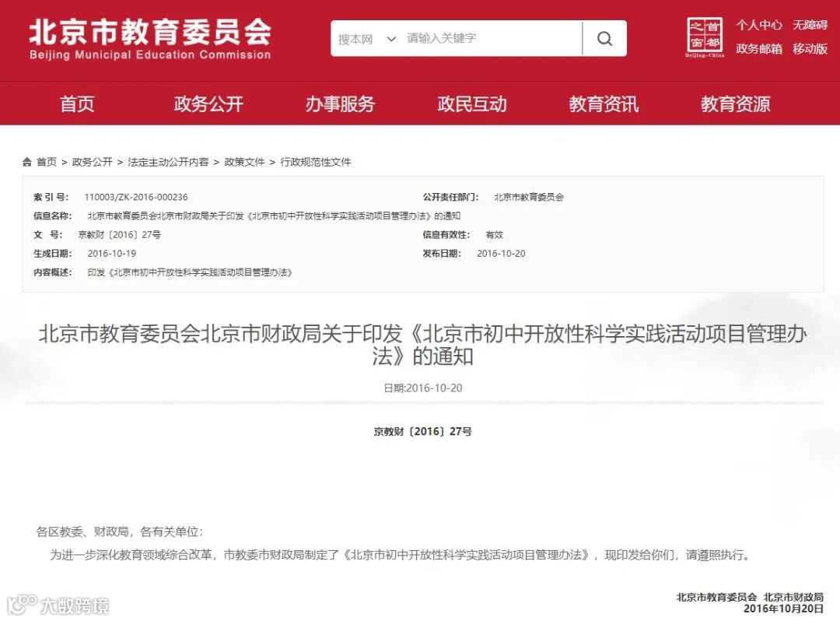This screenshot has width=840, height=621.
Task: Select document number 京教财〔2016〕27号 in info table
Action: click(x=120, y=235)
